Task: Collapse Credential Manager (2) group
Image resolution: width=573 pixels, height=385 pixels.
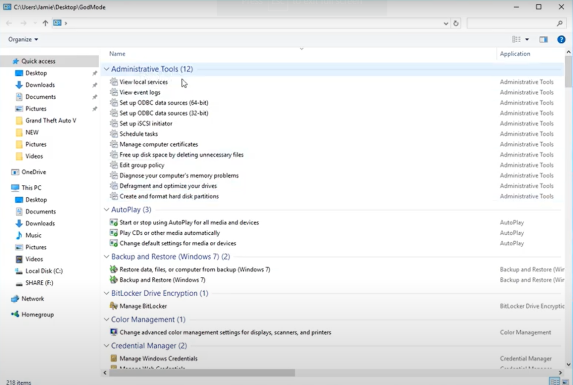Action: click(x=106, y=346)
